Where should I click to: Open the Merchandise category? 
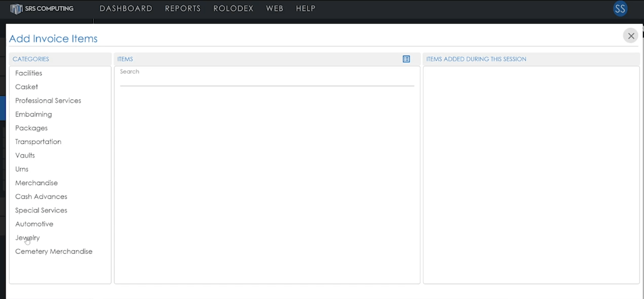36,183
